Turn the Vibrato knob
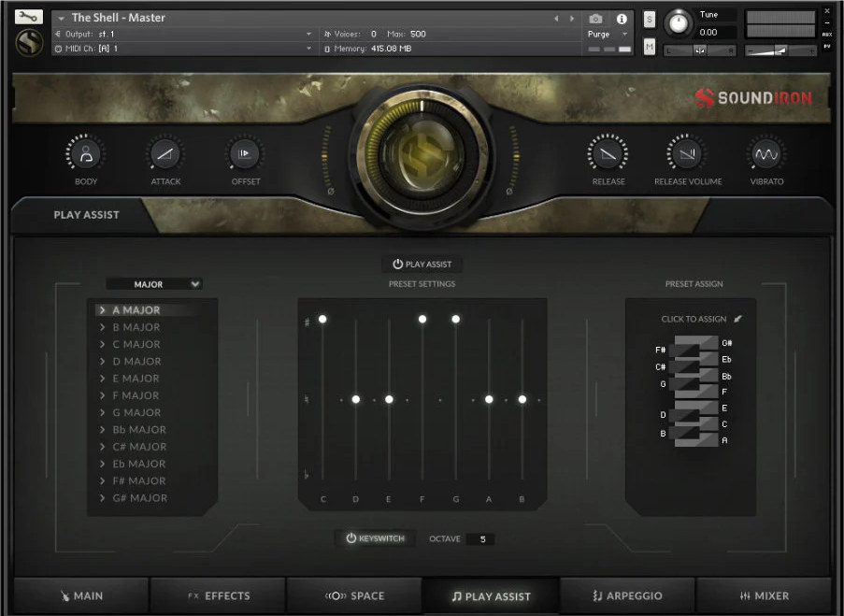The width and height of the screenshot is (844, 616). (x=766, y=152)
